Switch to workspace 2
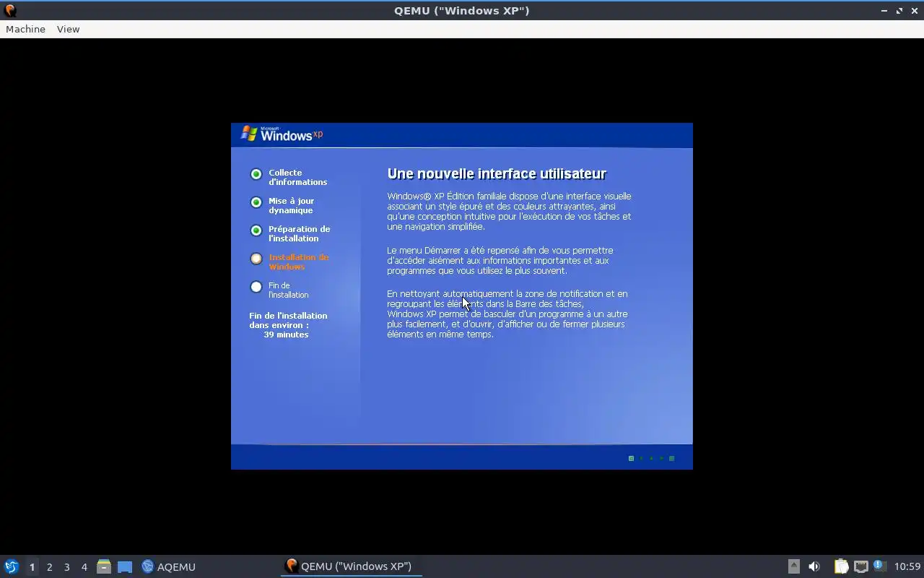The width and height of the screenshot is (924, 578). click(x=49, y=566)
